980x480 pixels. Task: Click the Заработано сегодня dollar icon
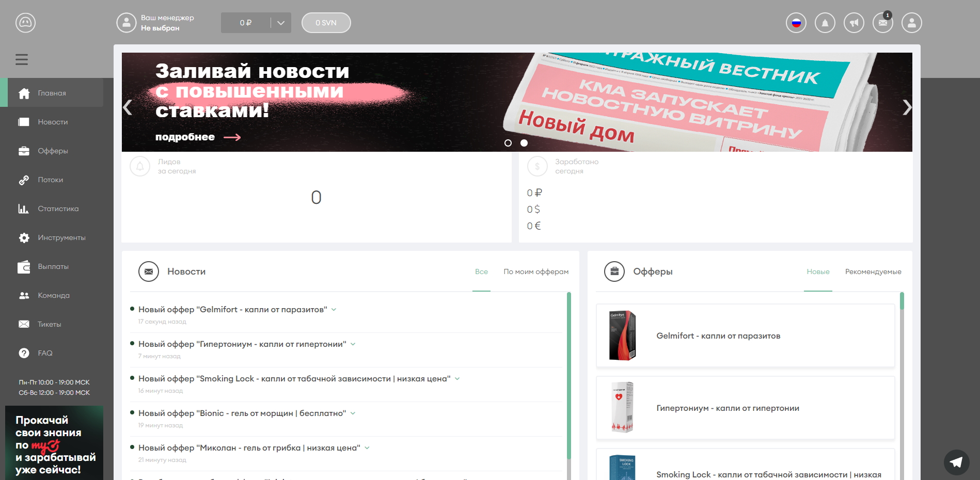click(x=537, y=166)
